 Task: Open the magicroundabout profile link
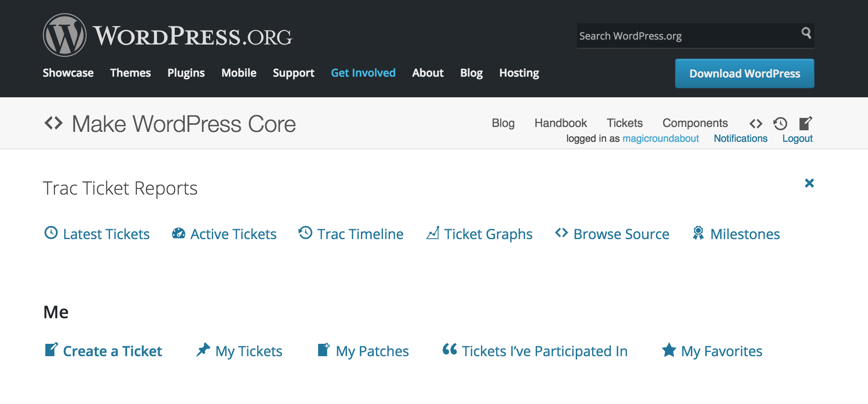click(661, 139)
